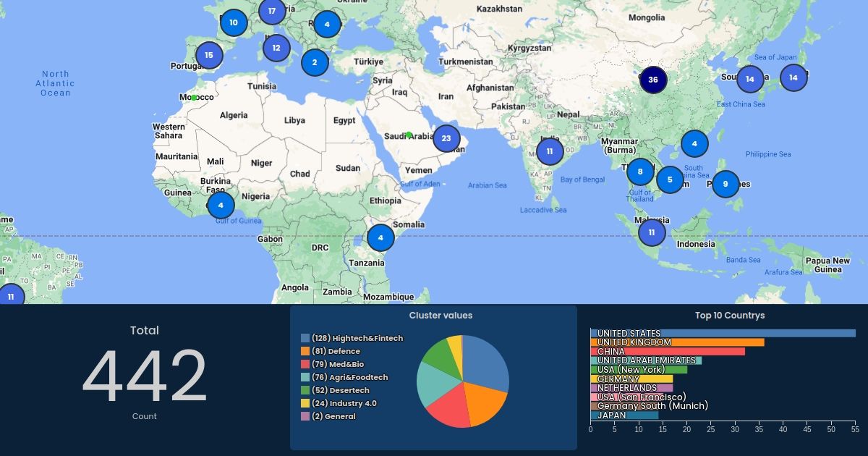Click the UNITED ARAB EMIRATES bar
This screenshot has width=868, height=456.
646,360
